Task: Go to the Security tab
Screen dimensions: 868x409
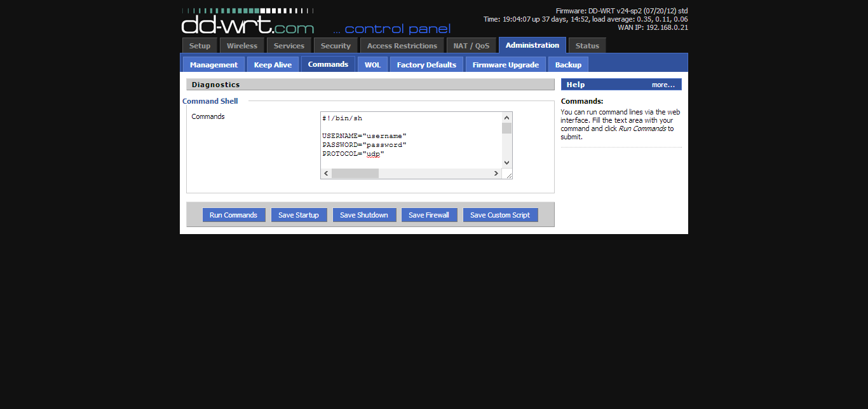Action: [x=336, y=46]
